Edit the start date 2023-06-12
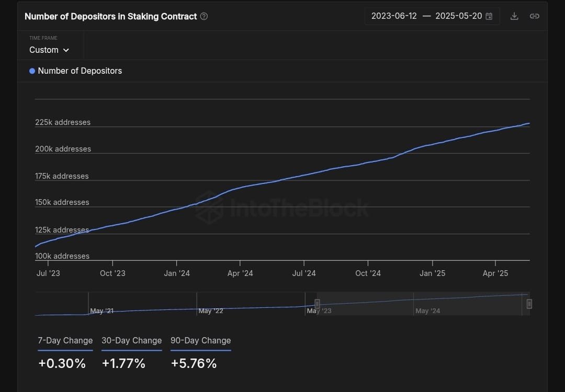 (x=394, y=16)
